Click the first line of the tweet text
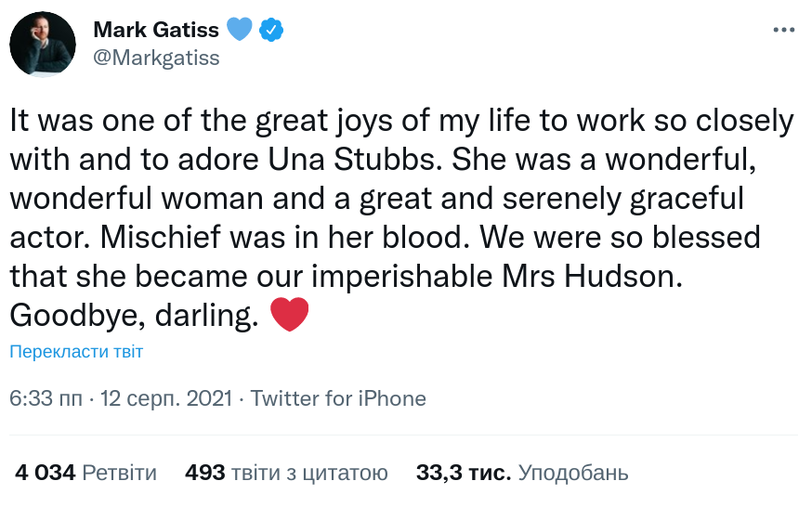 pos(401,121)
